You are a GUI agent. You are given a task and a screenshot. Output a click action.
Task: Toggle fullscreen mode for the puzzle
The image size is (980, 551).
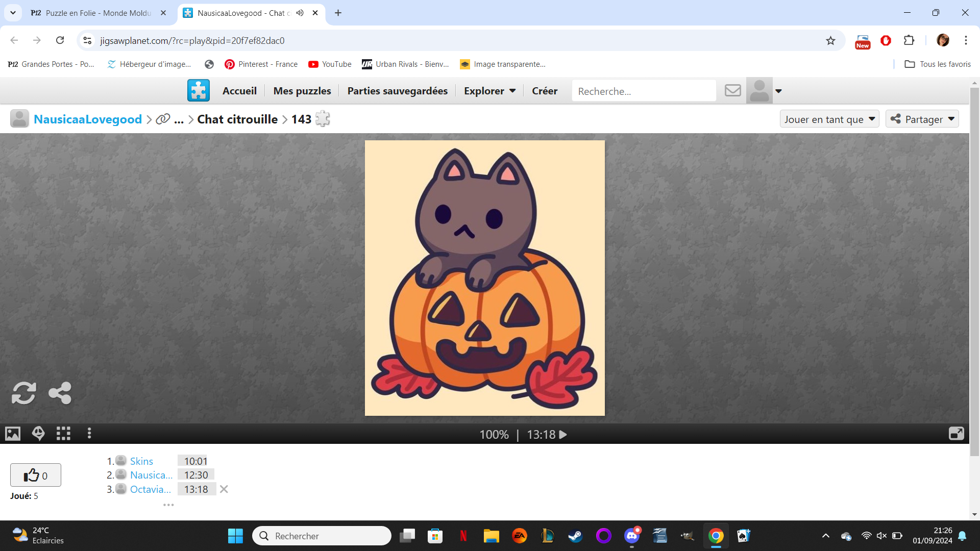coord(956,434)
